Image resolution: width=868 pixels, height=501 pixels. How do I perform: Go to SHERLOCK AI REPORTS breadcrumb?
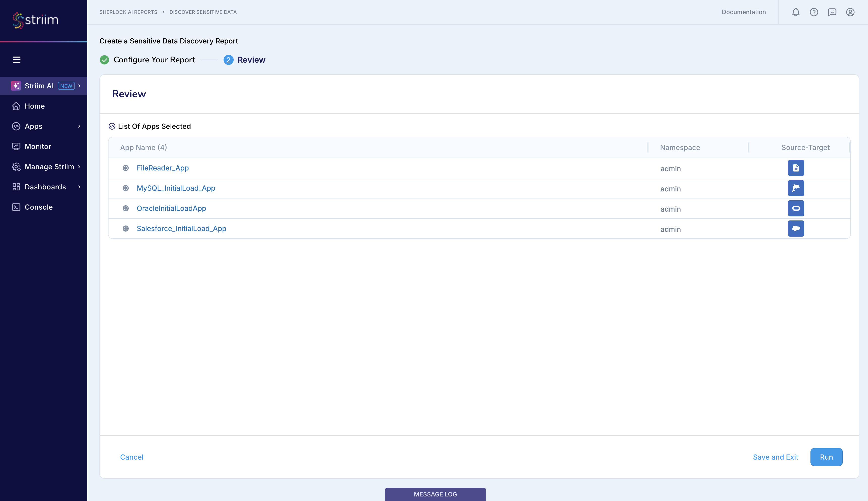point(128,12)
